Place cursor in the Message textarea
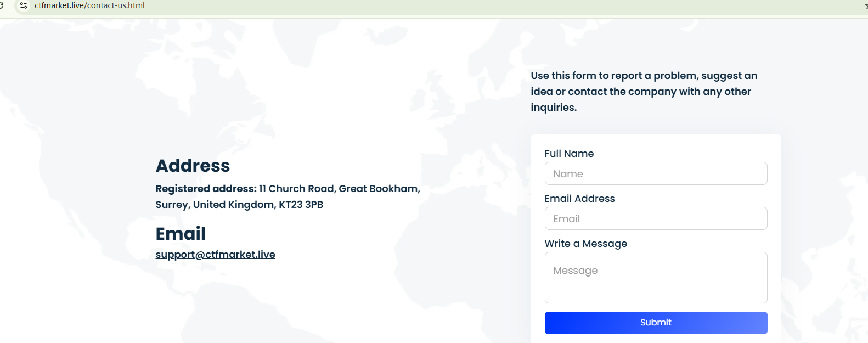This screenshot has width=868, height=343. (x=656, y=277)
